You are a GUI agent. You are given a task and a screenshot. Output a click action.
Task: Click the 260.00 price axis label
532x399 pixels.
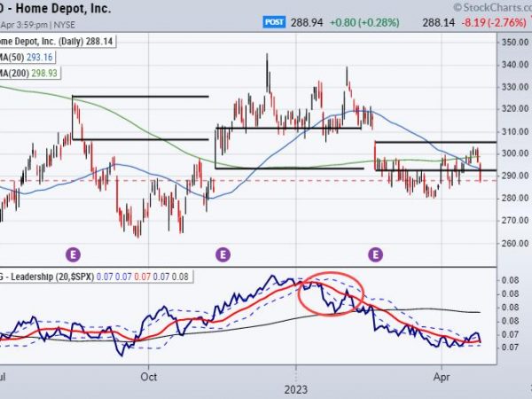tap(515, 243)
